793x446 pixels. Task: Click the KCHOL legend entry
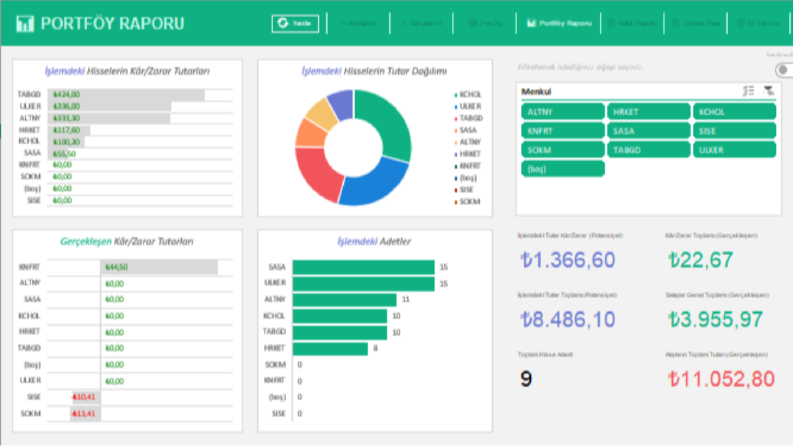(x=468, y=95)
